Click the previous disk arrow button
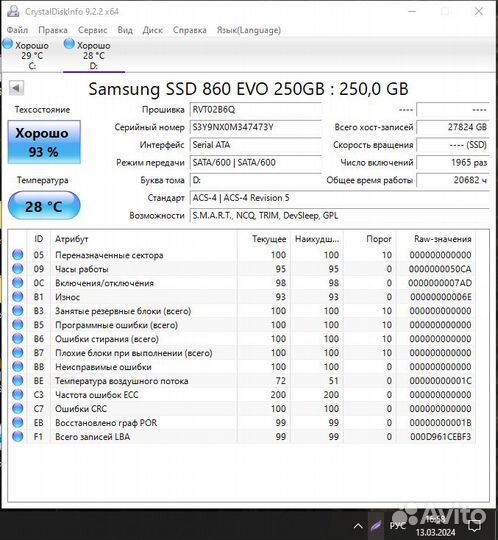 coord(16,87)
